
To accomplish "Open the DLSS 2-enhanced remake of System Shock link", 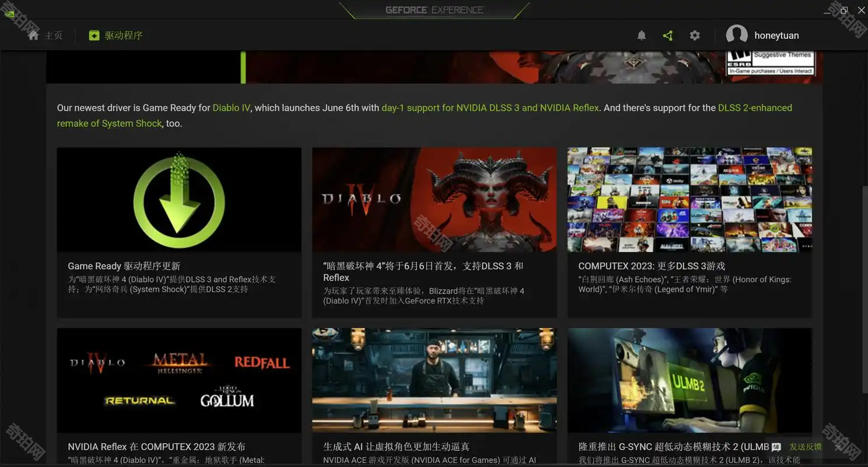I will pos(755,108).
